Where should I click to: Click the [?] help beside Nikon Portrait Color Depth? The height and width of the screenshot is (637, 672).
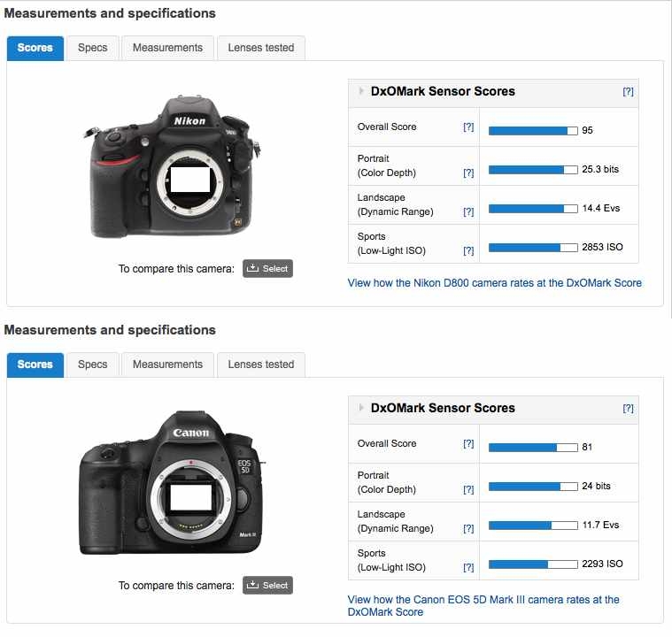pos(468,173)
